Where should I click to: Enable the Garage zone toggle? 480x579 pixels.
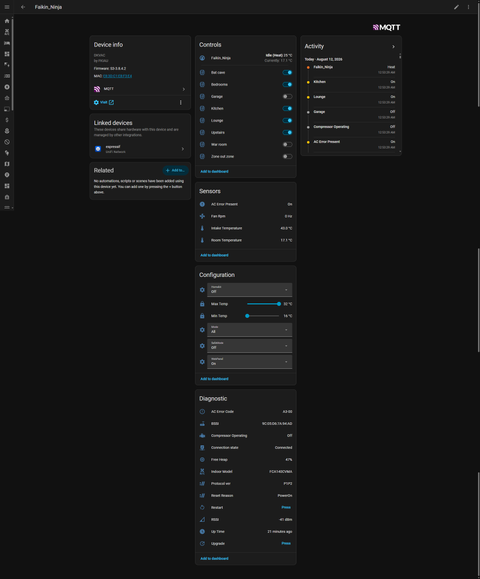click(x=287, y=96)
